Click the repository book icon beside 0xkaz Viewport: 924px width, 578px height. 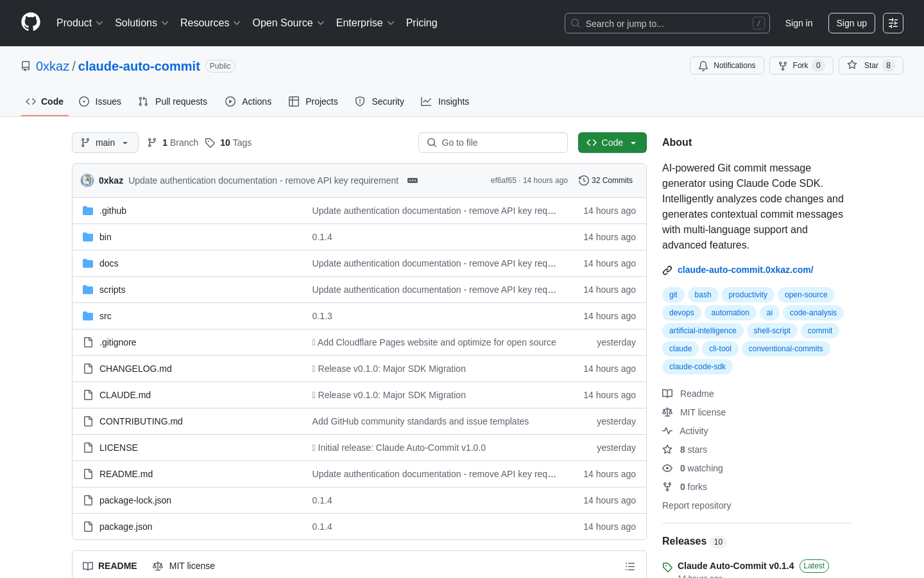coord(26,66)
